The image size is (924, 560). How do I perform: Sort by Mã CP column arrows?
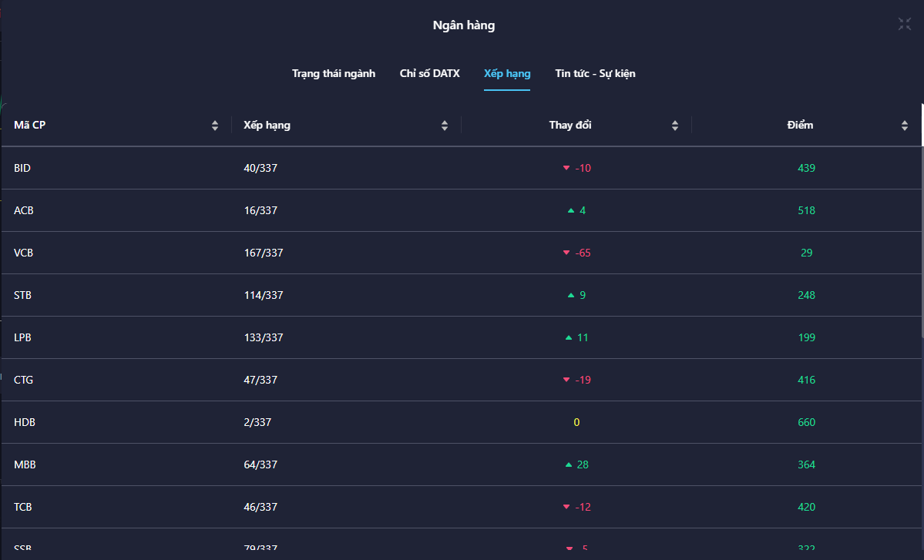pyautogui.click(x=215, y=126)
